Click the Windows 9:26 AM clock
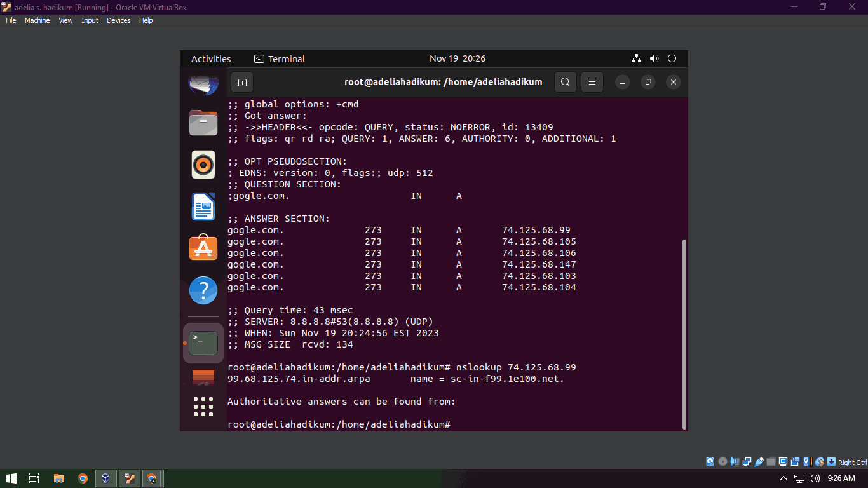 [x=841, y=478]
